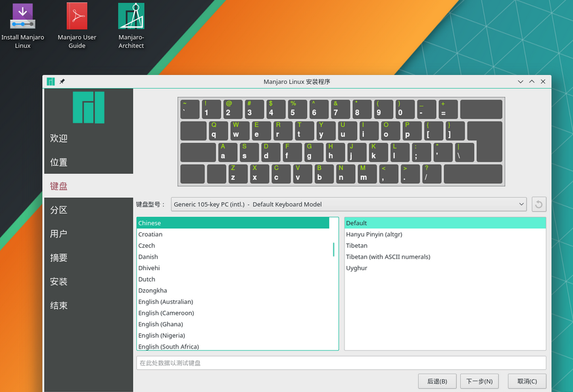The width and height of the screenshot is (573, 392).
Task: Click the 取消(C) cancel button
Action: point(527,381)
